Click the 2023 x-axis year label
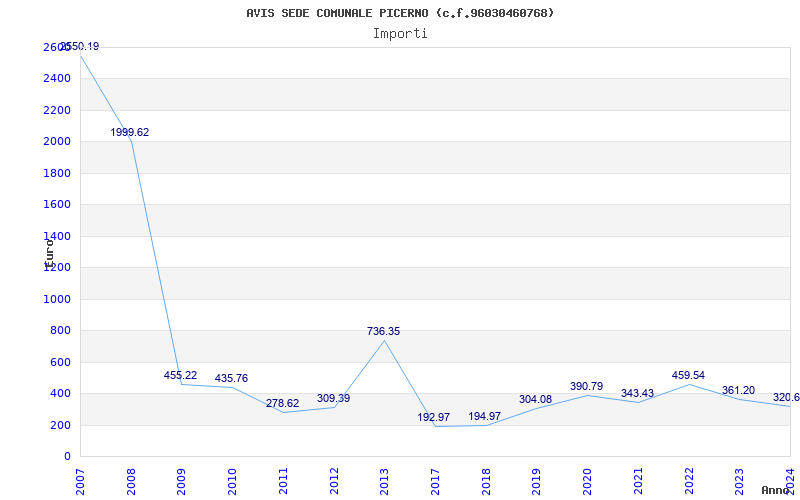The image size is (800, 500). 740,481
